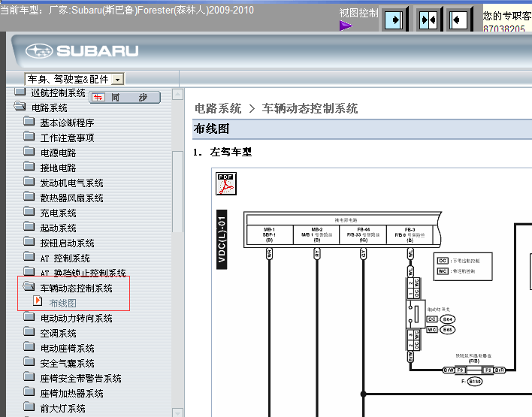Image resolution: width=532 pixels, height=417 pixels.
Task: Click the WC legend entry in diagram
Action: coord(456,271)
